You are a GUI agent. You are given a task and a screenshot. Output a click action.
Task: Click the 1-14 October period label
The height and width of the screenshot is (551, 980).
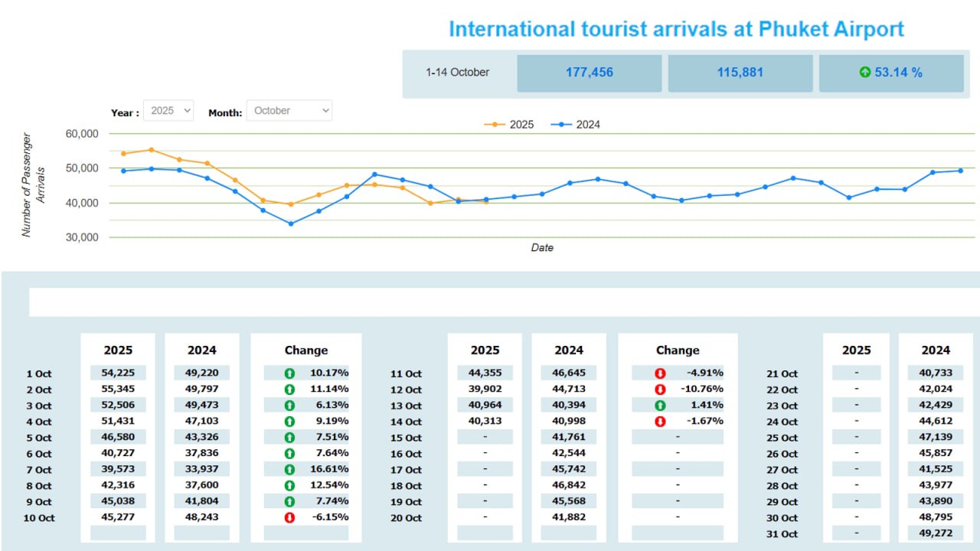457,73
